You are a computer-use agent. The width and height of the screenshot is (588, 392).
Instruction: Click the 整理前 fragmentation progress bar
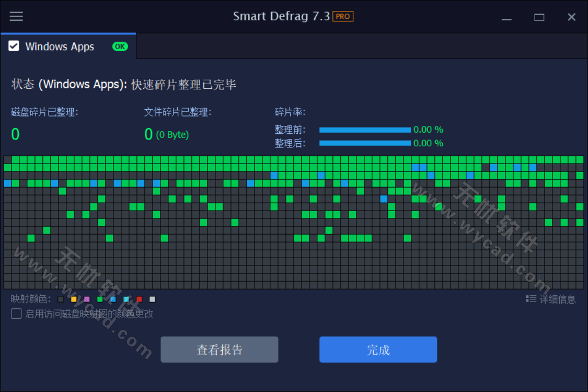pyautogui.click(x=366, y=129)
